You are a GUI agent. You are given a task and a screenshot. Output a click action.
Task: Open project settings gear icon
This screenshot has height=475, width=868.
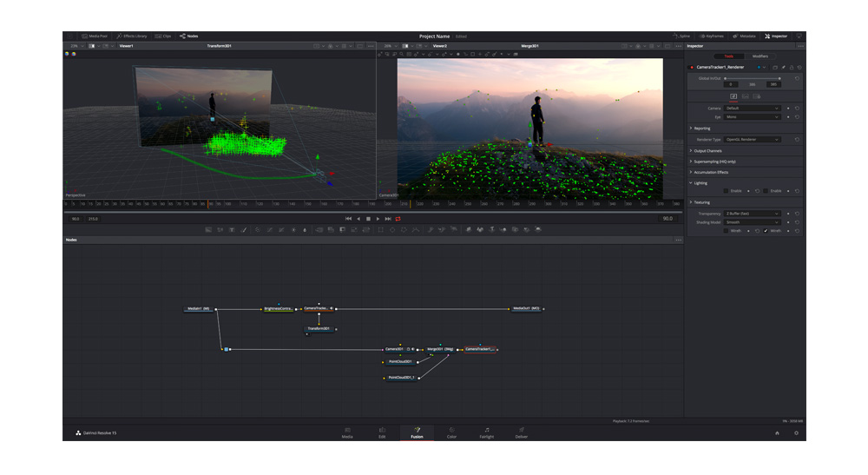[796, 432]
